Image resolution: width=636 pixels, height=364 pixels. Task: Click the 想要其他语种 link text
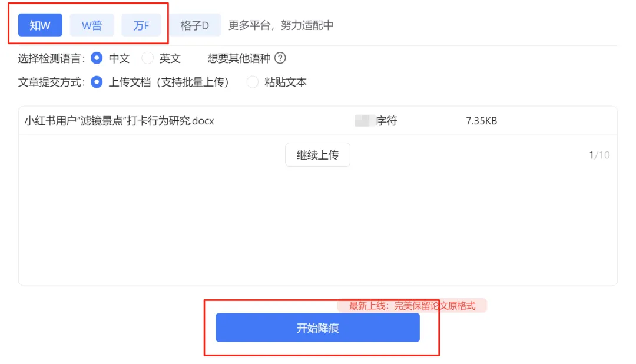239,58
